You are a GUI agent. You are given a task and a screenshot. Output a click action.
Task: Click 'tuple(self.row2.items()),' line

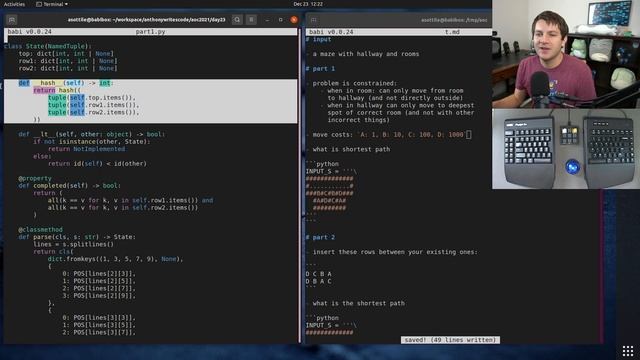tap(93, 112)
